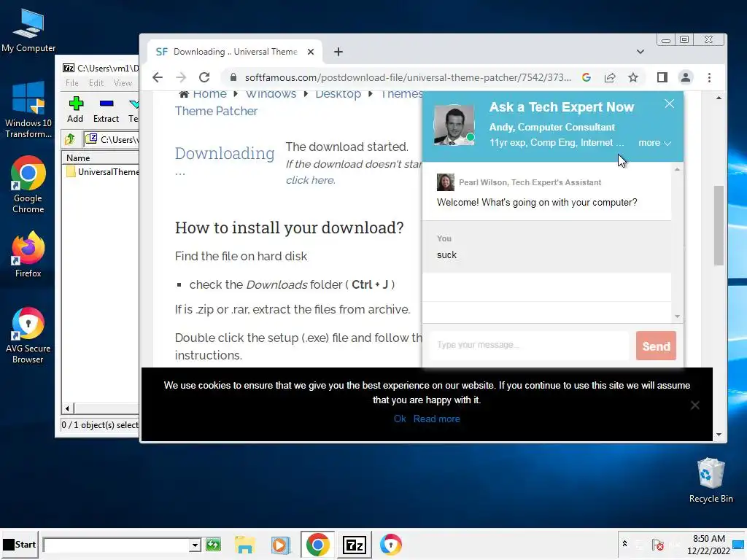Click the Add button in 7-Zip toolbar
The width and height of the screenshot is (747, 560).
point(75,109)
